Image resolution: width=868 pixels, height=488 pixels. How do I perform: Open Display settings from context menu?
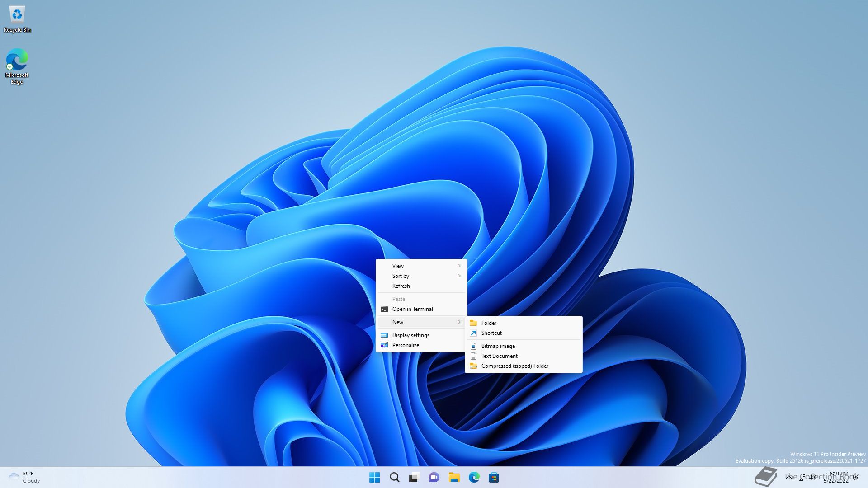point(421,335)
